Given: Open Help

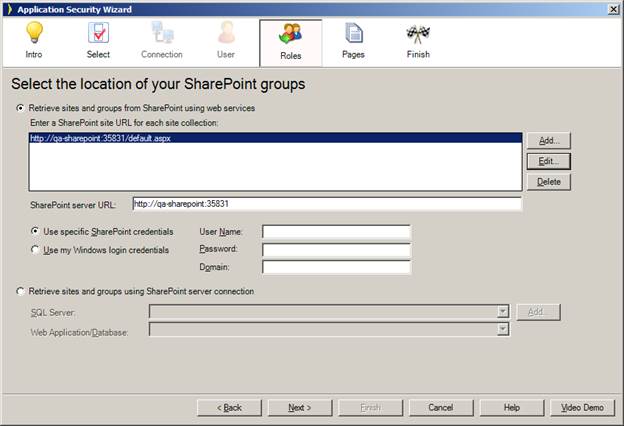Looking at the screenshot, I should [512, 408].
